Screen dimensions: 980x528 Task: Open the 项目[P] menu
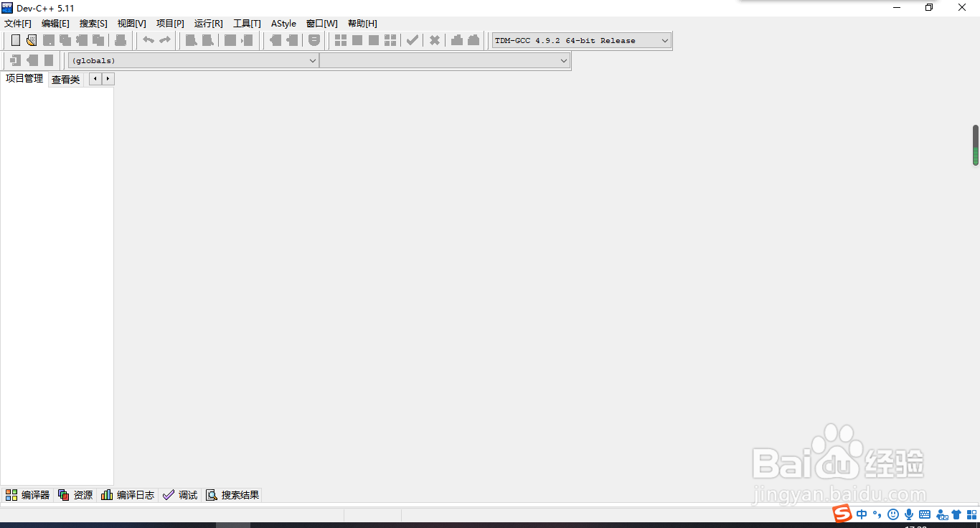coord(170,24)
